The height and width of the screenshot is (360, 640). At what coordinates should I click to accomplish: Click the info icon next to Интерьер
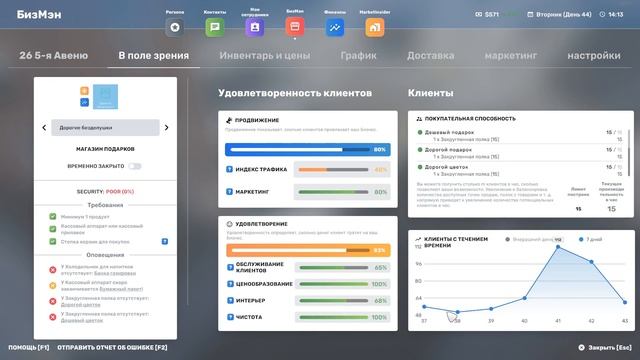230,300
